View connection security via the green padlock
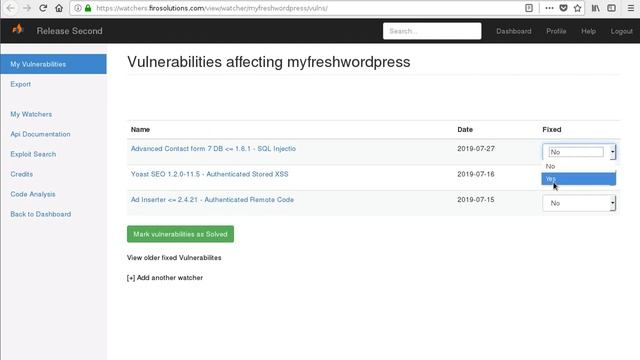 point(88,8)
